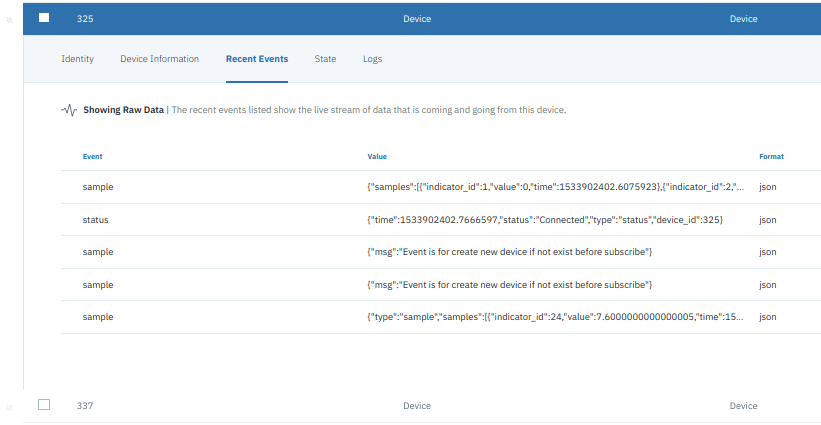Collapse the expanded device 325 row
The height and width of the screenshot is (425, 821).
[422, 19]
